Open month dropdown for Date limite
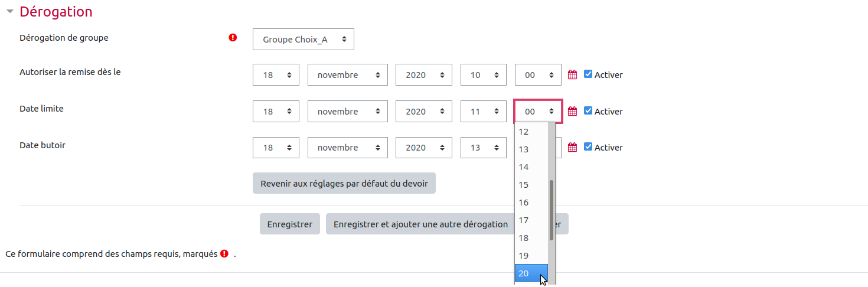The image size is (868, 287). (347, 111)
